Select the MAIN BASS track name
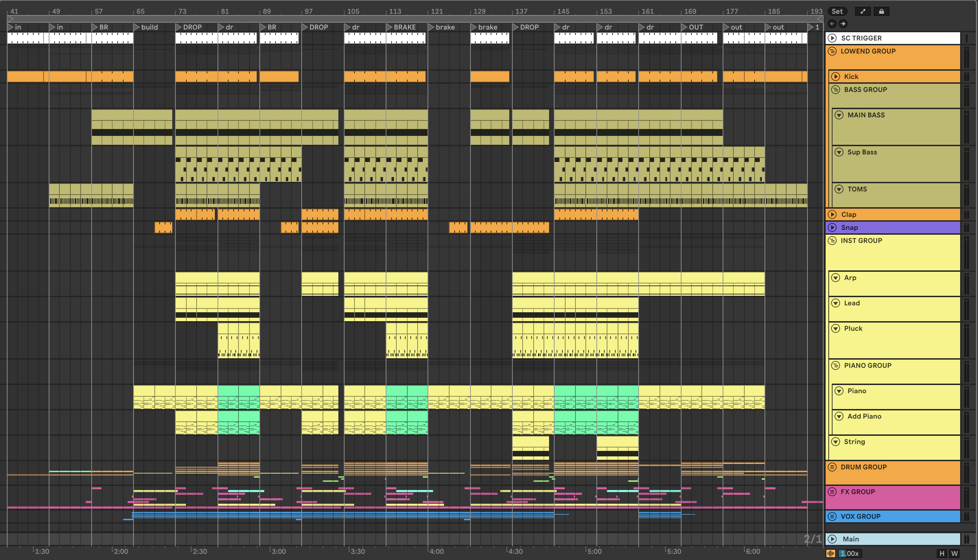Viewport: 978px width, 560px height. tap(866, 115)
